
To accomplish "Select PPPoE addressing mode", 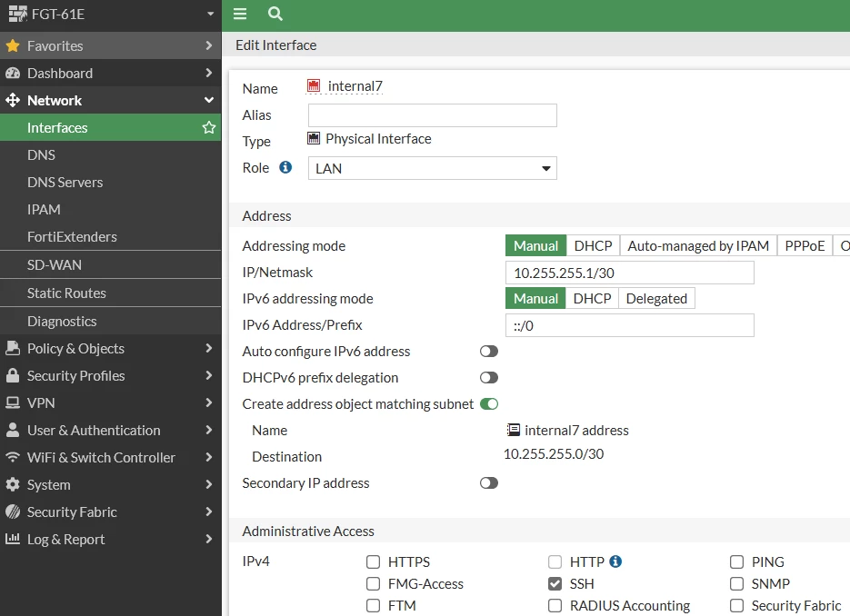I will [805, 245].
